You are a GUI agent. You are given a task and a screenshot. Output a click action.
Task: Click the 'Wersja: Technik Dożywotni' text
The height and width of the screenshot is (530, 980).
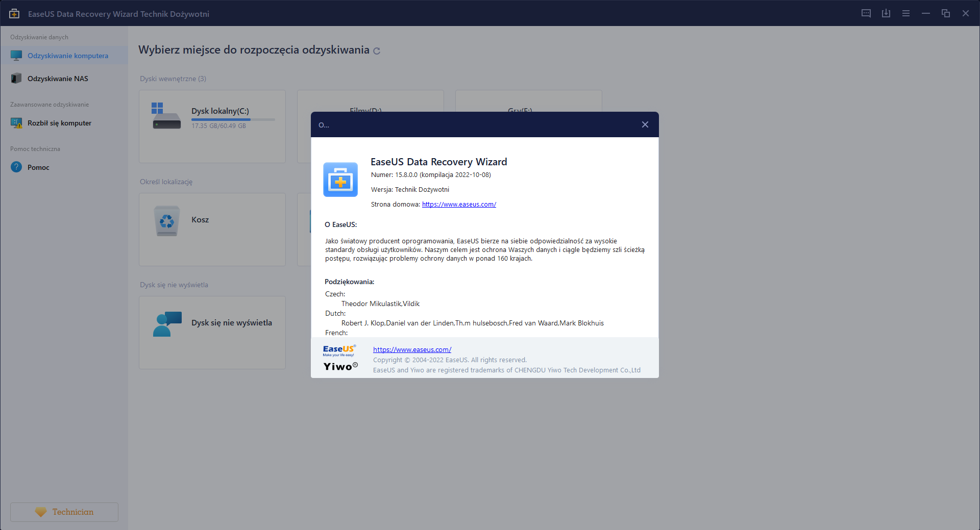[410, 190]
